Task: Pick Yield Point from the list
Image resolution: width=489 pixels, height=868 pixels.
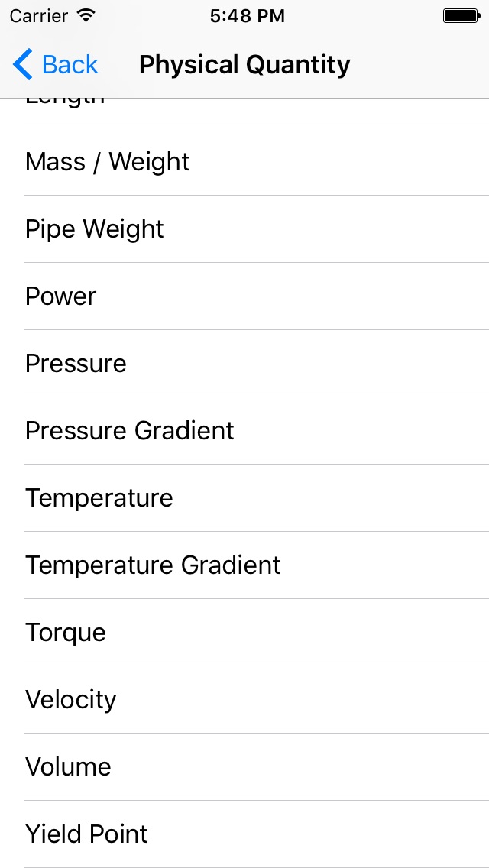Action: 244,834
